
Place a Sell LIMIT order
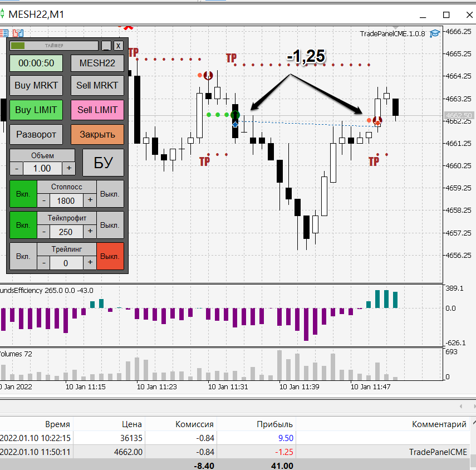[x=97, y=110]
